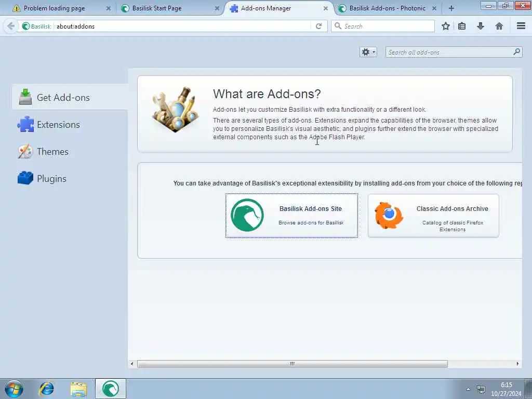Open the Downloads arrow icon
Image resolution: width=532 pixels, height=399 pixels.
point(481,26)
